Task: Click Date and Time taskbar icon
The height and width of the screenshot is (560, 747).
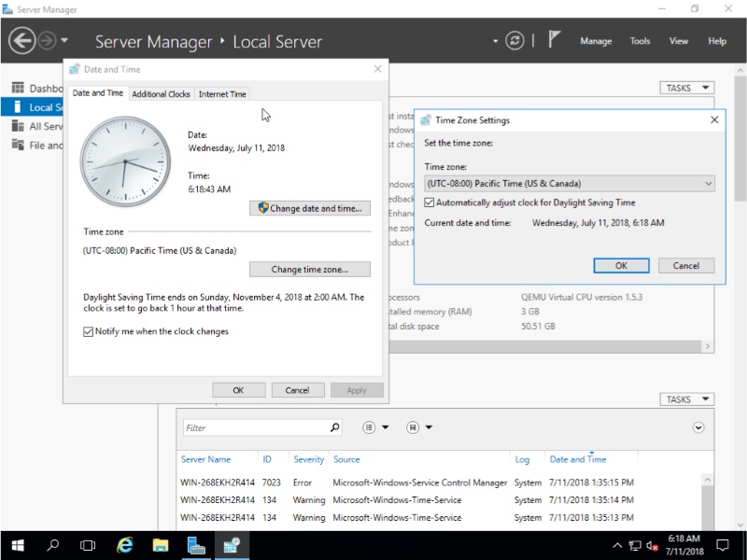Action: point(232,546)
